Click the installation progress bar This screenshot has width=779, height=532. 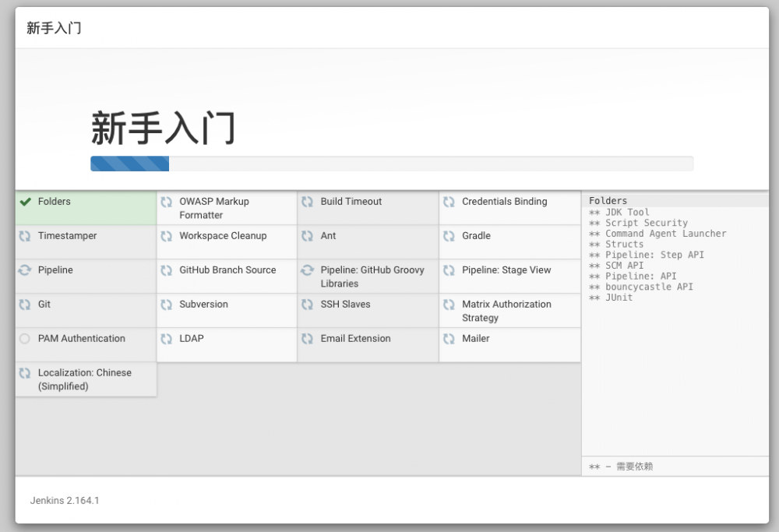coord(391,163)
